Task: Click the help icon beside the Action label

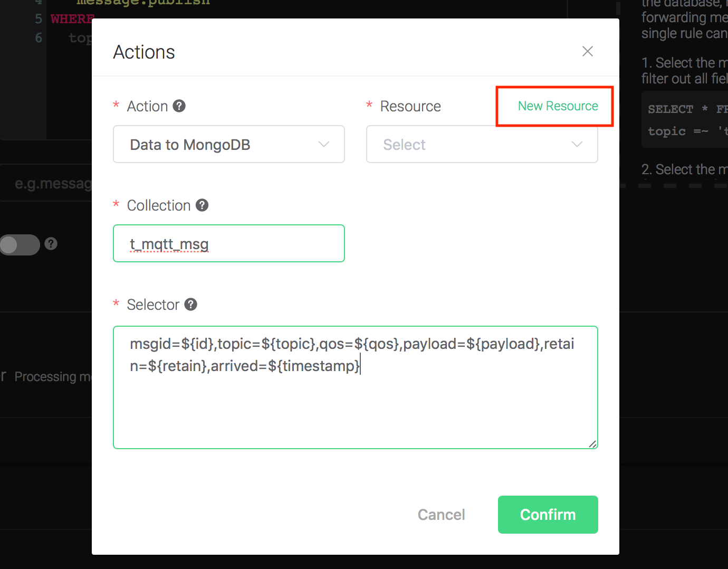Action: 179,106
